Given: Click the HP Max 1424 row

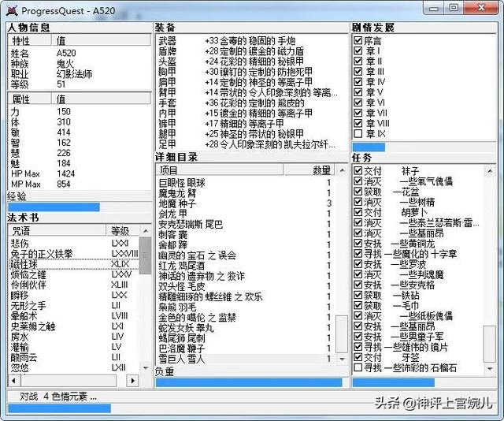Looking at the screenshot, I should coord(80,173).
